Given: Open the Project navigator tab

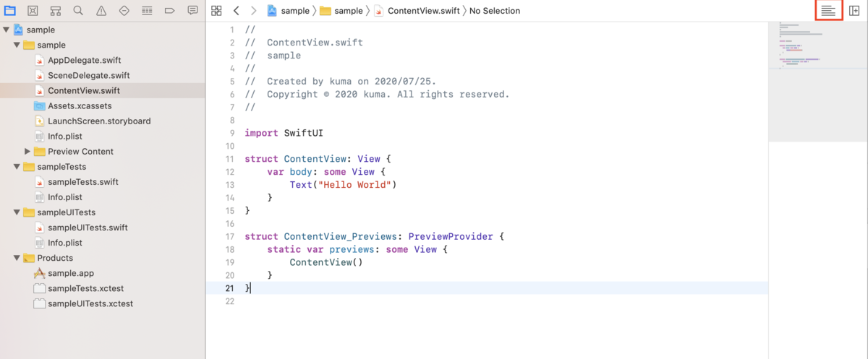Looking at the screenshot, I should (x=9, y=11).
